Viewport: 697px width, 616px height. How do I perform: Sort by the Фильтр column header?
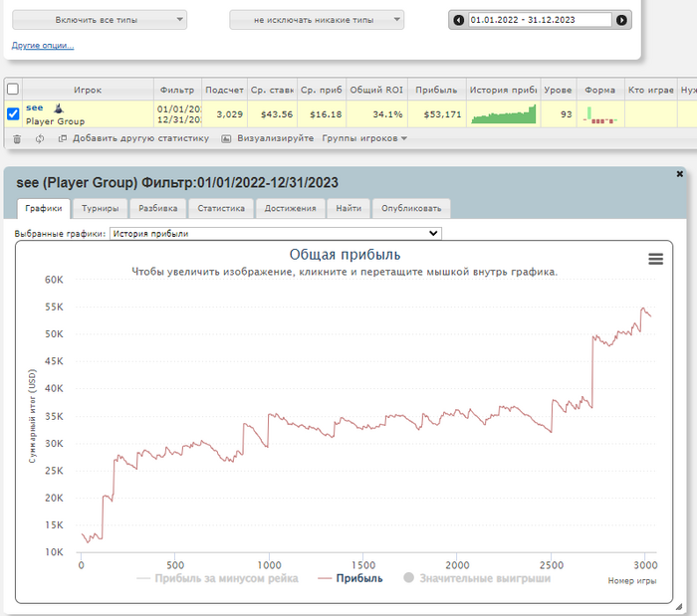177,90
